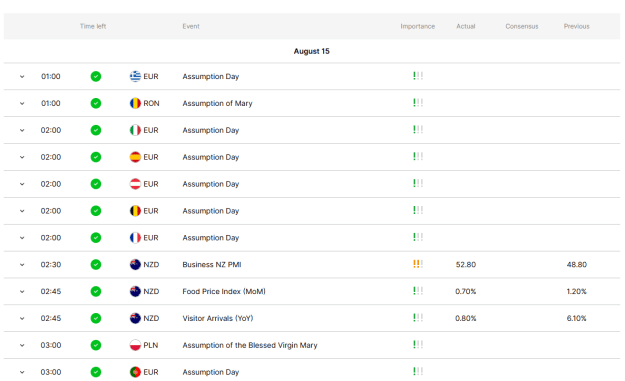Click green check icon in Portuguese flag row

[x=96, y=372]
